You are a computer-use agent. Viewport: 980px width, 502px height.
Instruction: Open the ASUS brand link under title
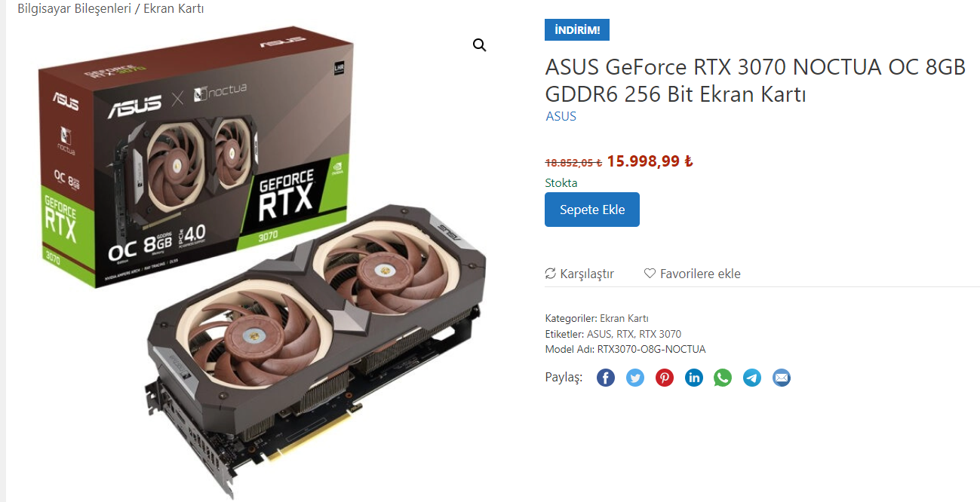(x=561, y=116)
